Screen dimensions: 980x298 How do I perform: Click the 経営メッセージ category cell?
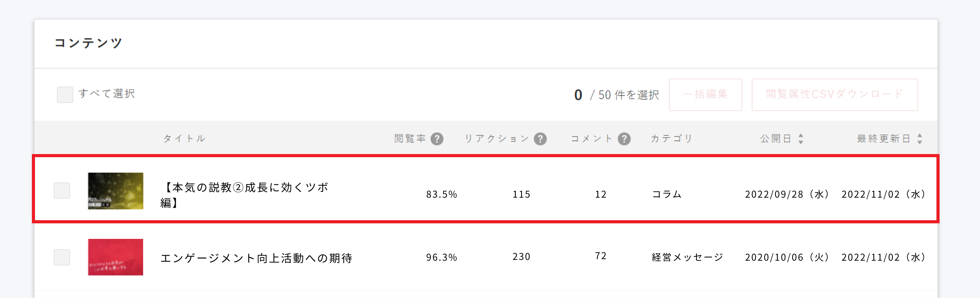click(x=687, y=257)
